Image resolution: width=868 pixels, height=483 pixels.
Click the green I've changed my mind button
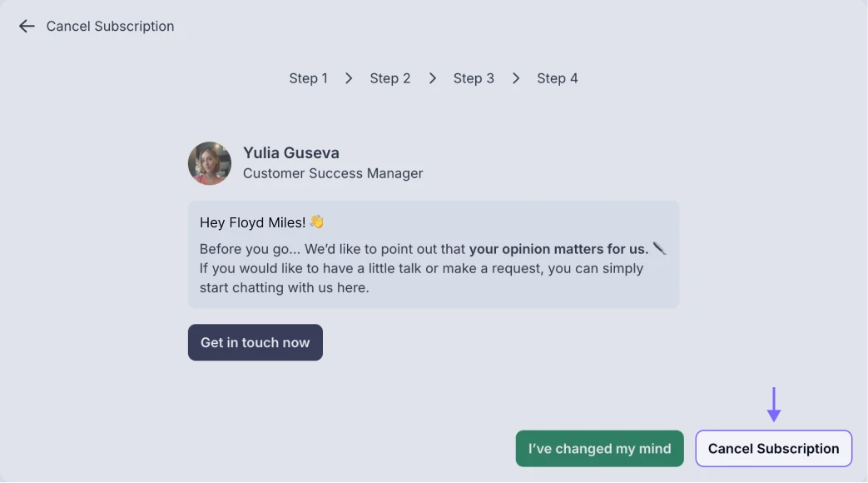pos(599,449)
